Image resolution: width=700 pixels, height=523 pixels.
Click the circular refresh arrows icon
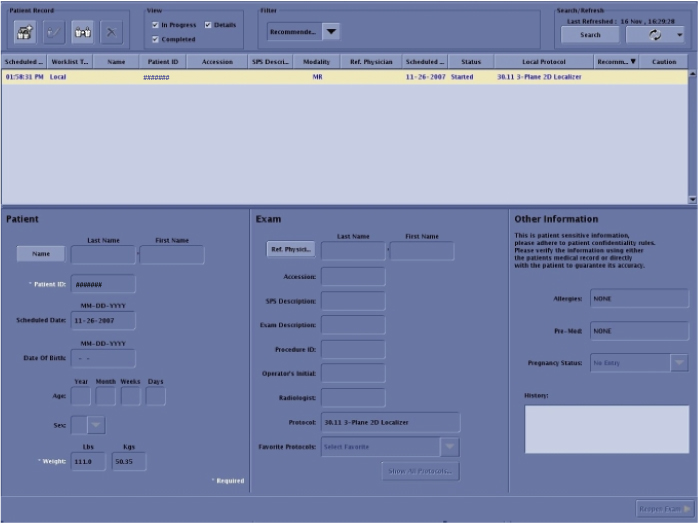tap(656, 34)
